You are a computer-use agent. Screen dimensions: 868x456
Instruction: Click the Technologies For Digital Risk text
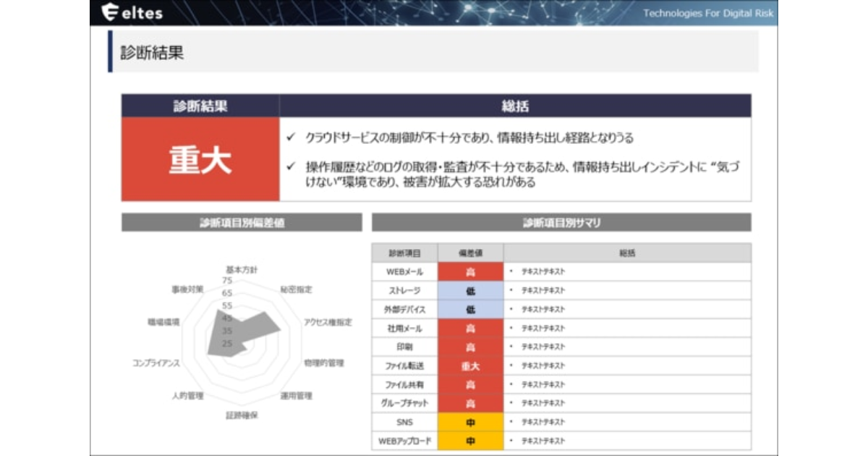pyautogui.click(x=707, y=13)
